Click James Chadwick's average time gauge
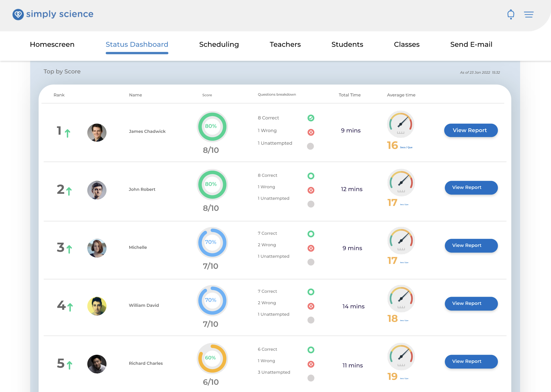Image resolution: width=551 pixels, height=392 pixels. point(401,124)
